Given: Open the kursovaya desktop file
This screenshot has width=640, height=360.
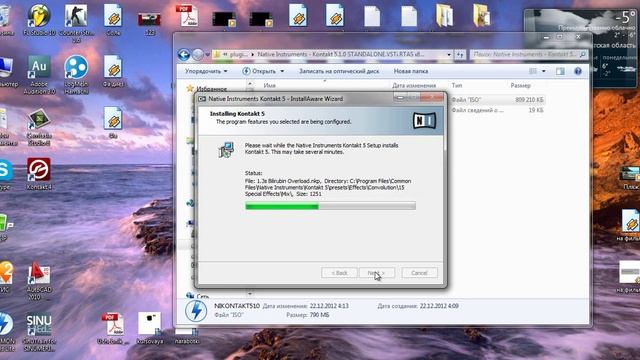Looking at the screenshot, I should (149, 327).
